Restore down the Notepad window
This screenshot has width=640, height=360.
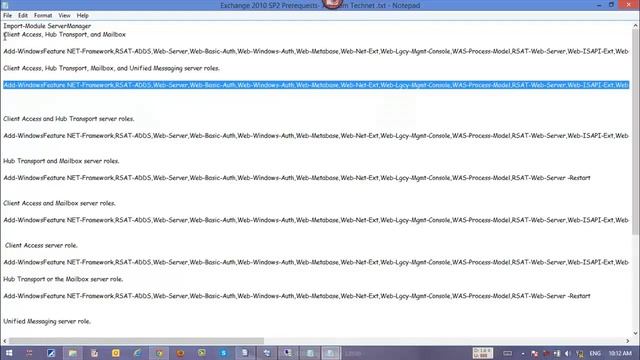(x=611, y=5)
